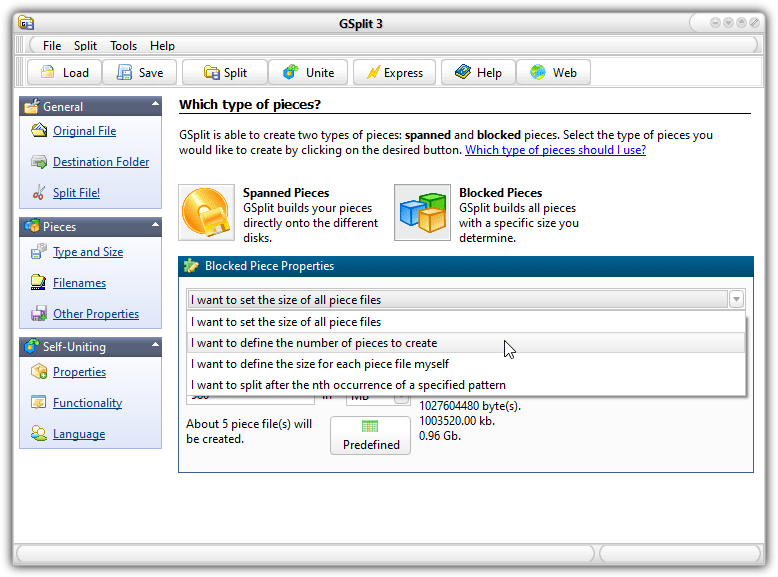This screenshot has width=778, height=577.
Task: Collapse the Pieces panel arrow
Action: point(155,224)
